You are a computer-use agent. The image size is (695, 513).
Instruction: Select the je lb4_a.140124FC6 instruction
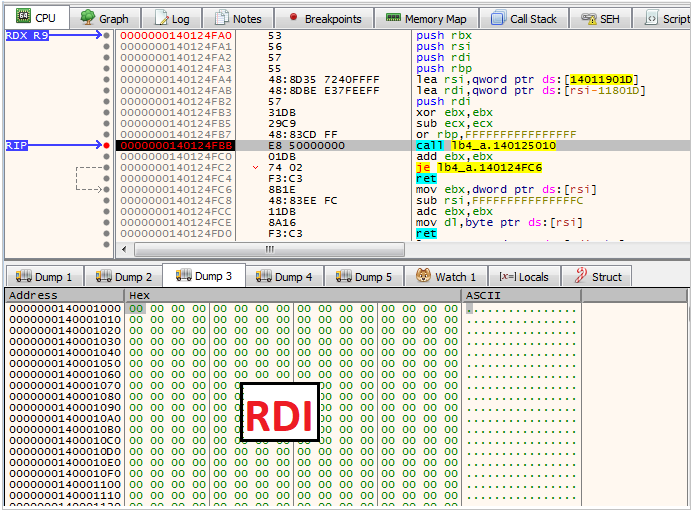tap(479, 168)
